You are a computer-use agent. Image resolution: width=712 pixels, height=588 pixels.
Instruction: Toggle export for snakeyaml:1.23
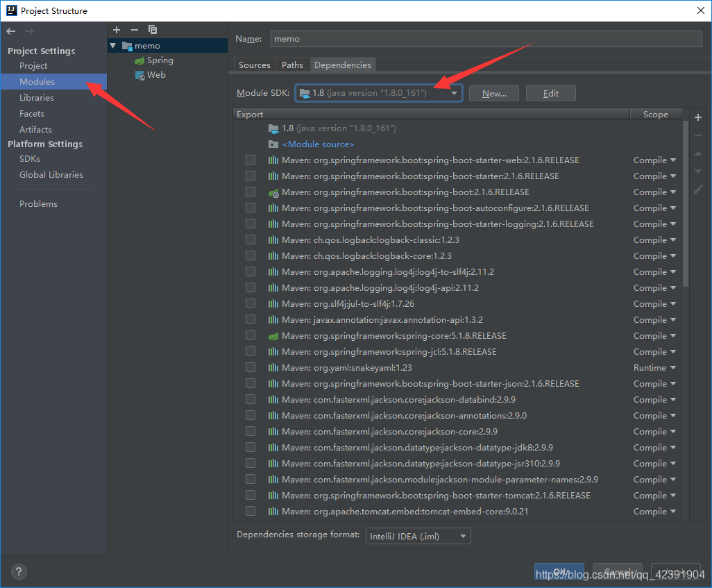[x=251, y=367]
